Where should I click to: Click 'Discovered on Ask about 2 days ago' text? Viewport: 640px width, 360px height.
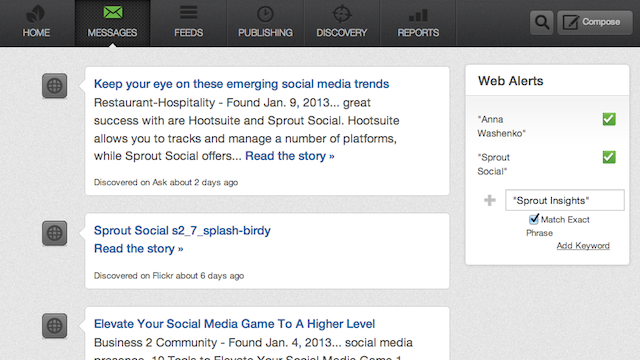click(166, 182)
